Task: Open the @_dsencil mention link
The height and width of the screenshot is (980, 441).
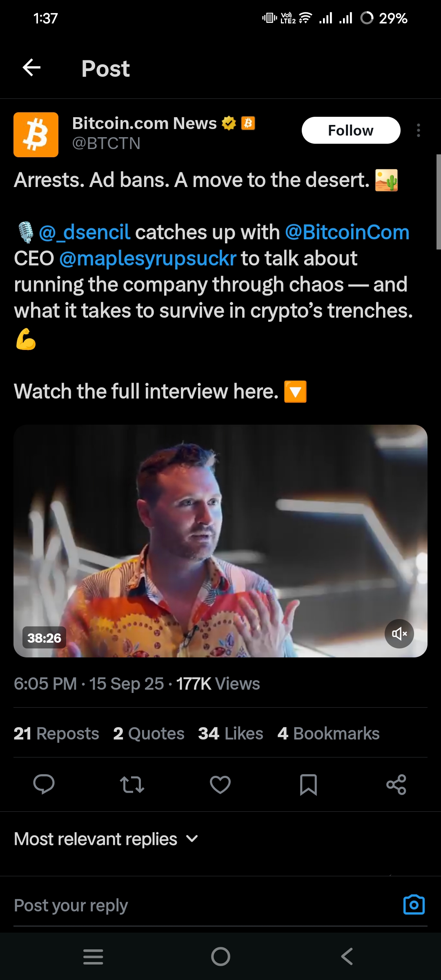Action: tap(85, 232)
